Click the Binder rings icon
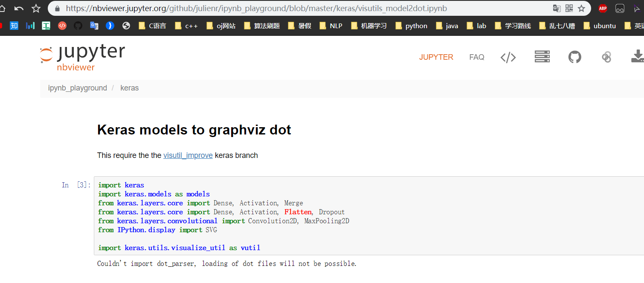This screenshot has height=283, width=644. coord(606,57)
